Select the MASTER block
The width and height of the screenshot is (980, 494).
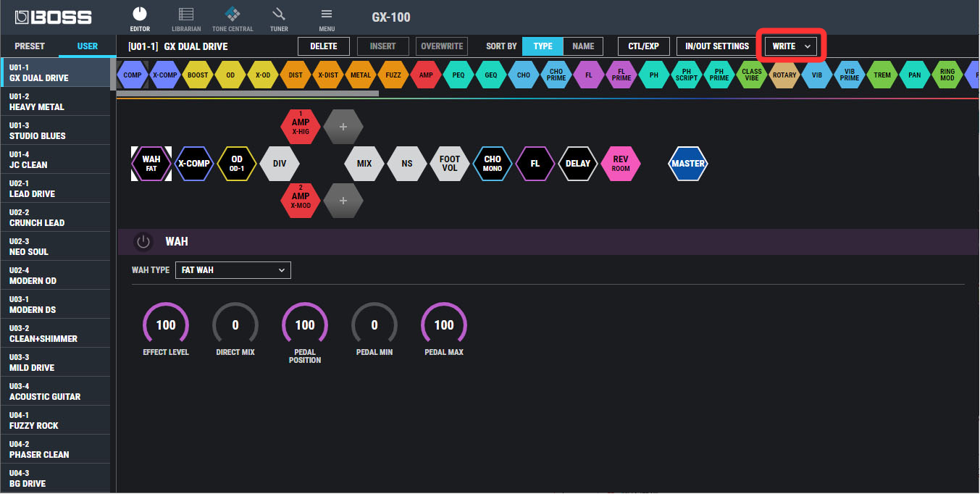click(688, 164)
